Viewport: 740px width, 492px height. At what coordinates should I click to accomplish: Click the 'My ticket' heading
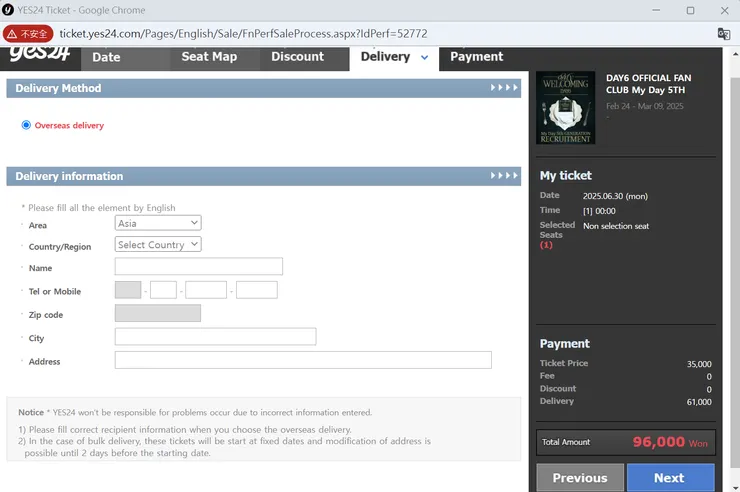(x=565, y=175)
